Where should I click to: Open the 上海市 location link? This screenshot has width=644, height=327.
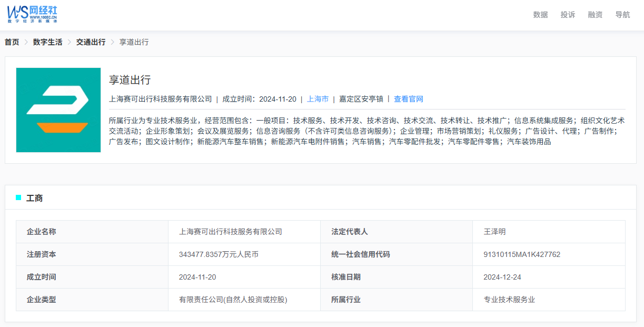[318, 99]
